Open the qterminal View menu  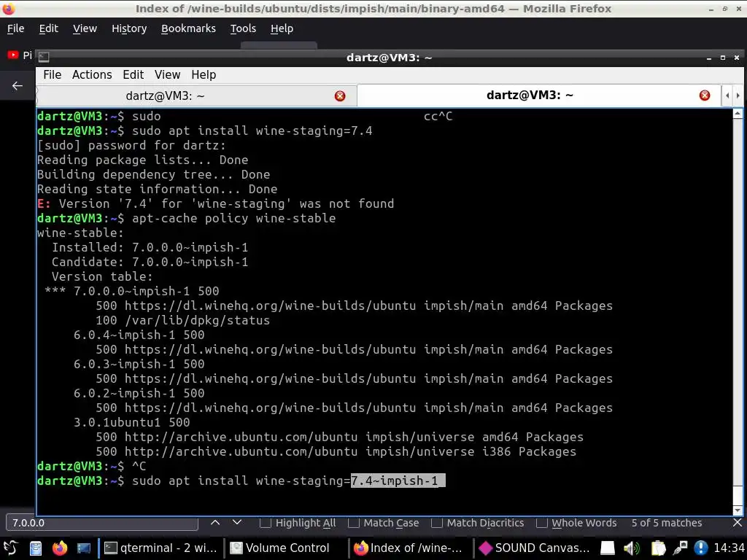(x=167, y=75)
